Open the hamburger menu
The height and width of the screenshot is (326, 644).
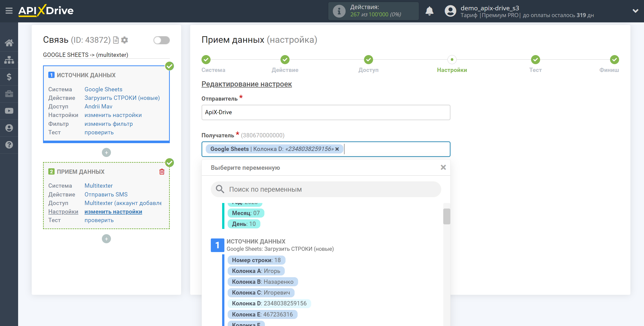pos(9,11)
